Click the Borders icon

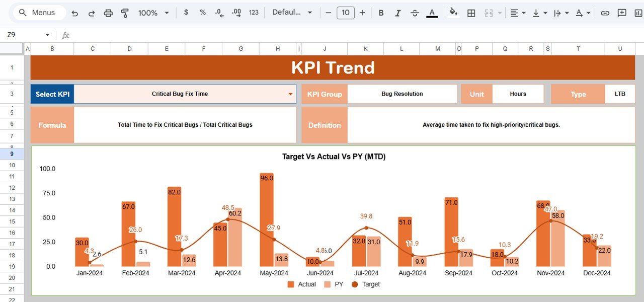click(x=471, y=13)
